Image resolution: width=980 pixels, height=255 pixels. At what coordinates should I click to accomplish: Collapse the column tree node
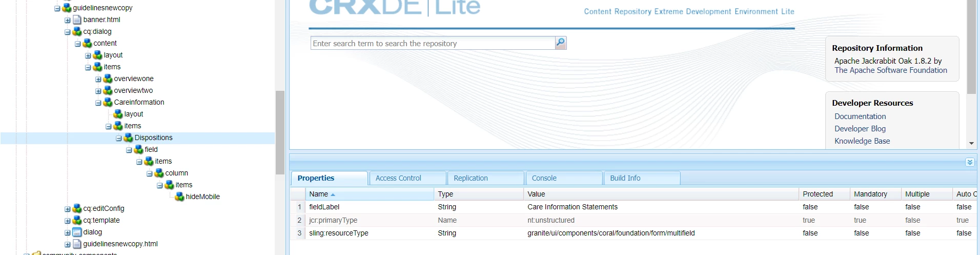point(150,173)
